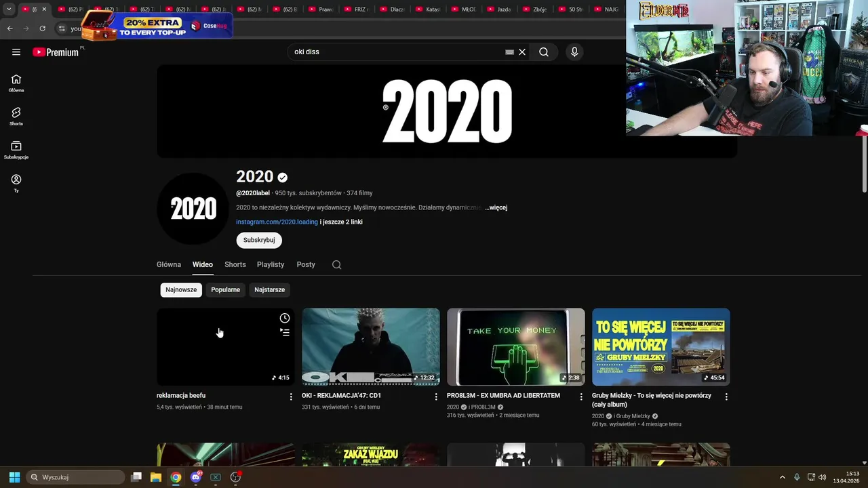Add 'reklamacja beefu' to queue icon
868x488 pixels.
click(x=285, y=332)
